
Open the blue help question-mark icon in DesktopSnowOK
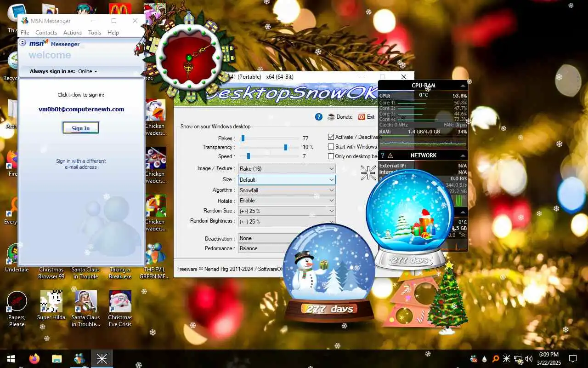[319, 117]
